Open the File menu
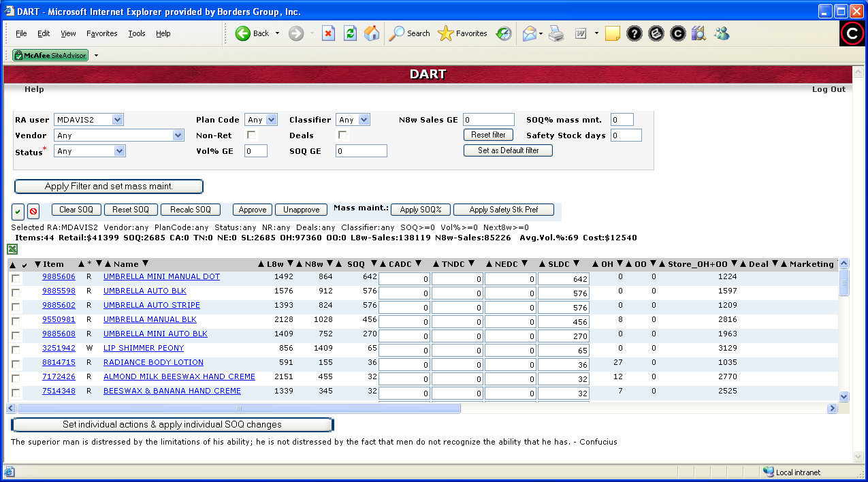 (21, 33)
